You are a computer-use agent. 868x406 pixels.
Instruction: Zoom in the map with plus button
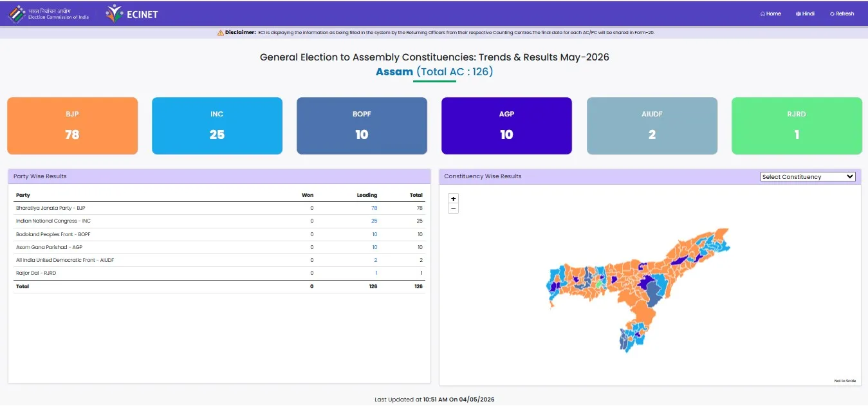click(x=453, y=198)
